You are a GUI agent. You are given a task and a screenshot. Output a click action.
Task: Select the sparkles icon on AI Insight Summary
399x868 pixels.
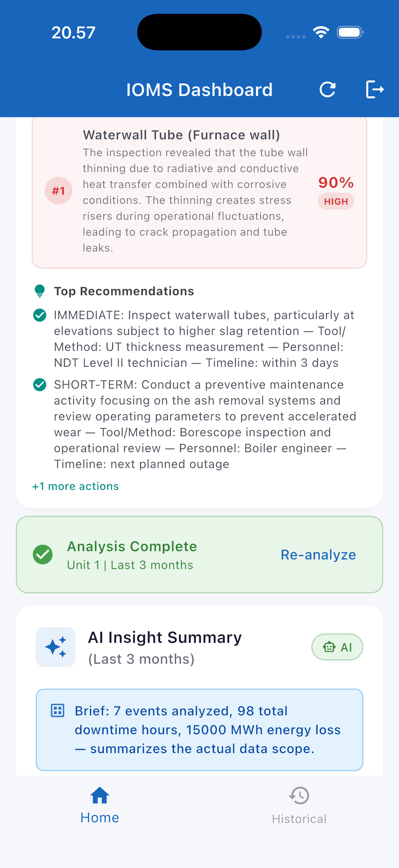[56, 646]
